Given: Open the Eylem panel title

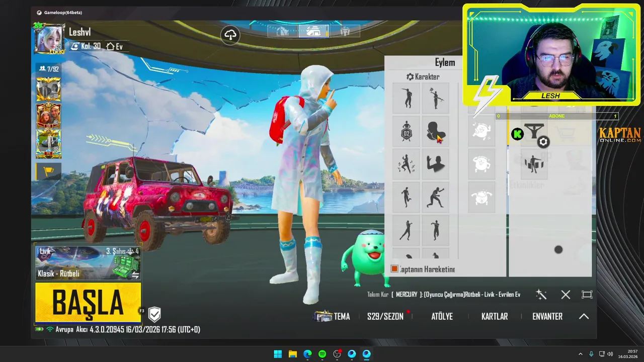Looking at the screenshot, I should 445,62.
